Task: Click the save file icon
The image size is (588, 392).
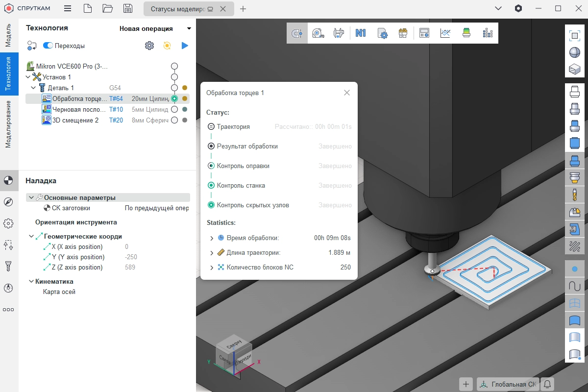Action: pyautogui.click(x=127, y=8)
